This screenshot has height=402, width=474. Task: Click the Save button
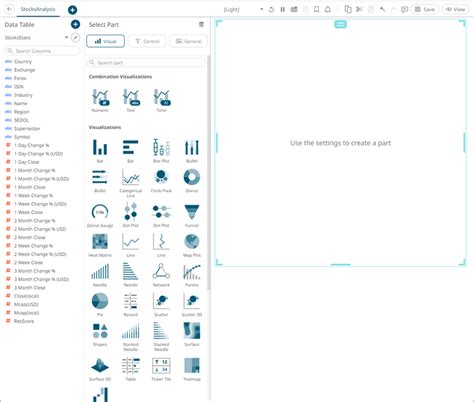point(424,9)
